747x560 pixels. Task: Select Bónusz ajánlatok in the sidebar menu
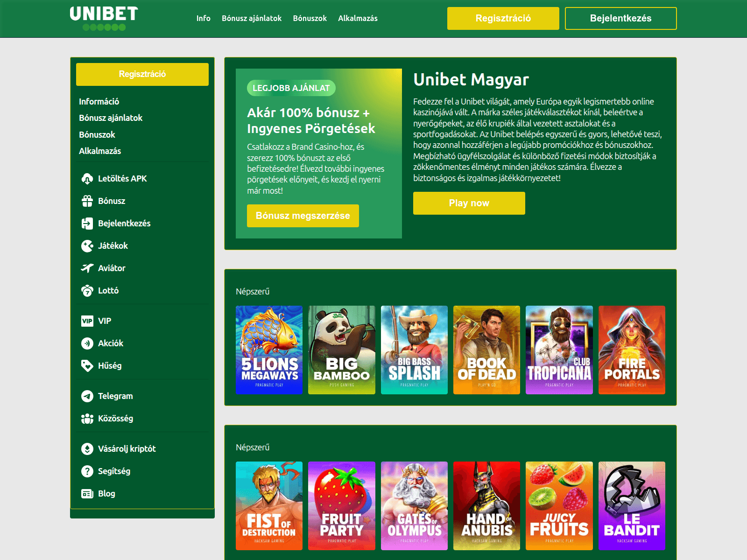click(x=111, y=118)
